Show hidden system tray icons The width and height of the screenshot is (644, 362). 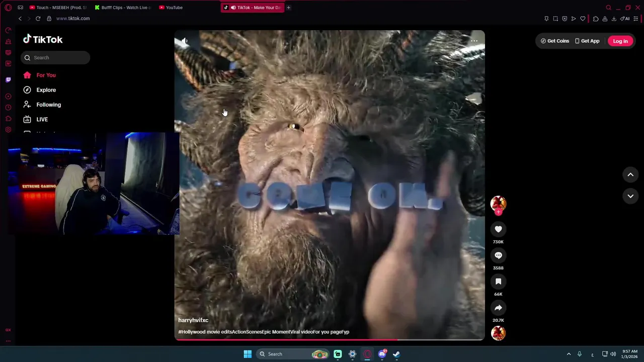569,354
